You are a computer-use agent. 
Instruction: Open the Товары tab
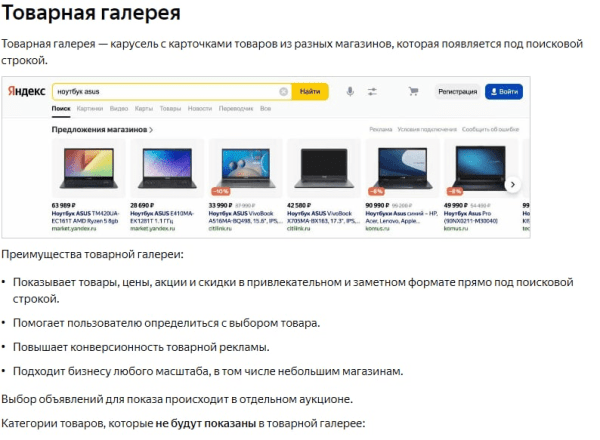(x=170, y=109)
